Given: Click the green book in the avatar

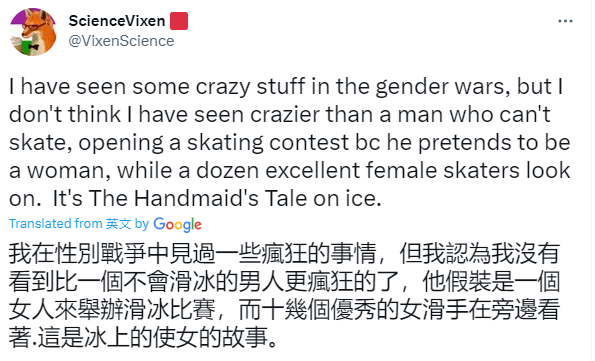Looking at the screenshot, I should [25, 45].
